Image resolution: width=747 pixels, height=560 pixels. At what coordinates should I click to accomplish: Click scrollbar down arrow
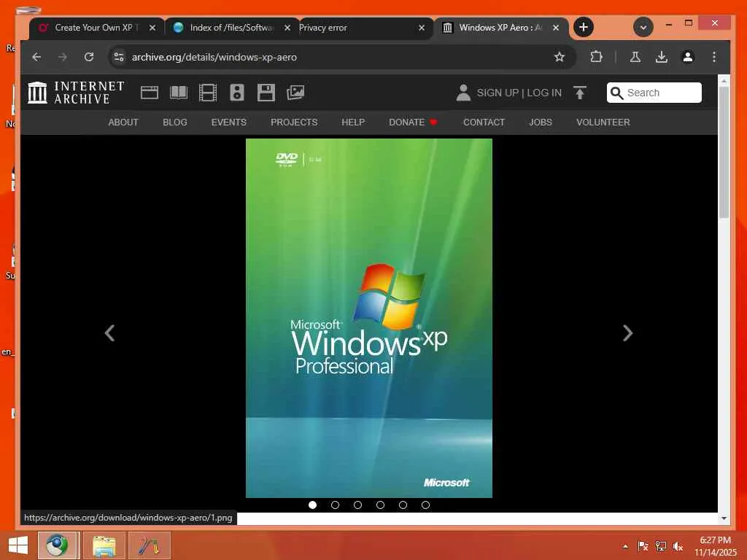pos(724,518)
